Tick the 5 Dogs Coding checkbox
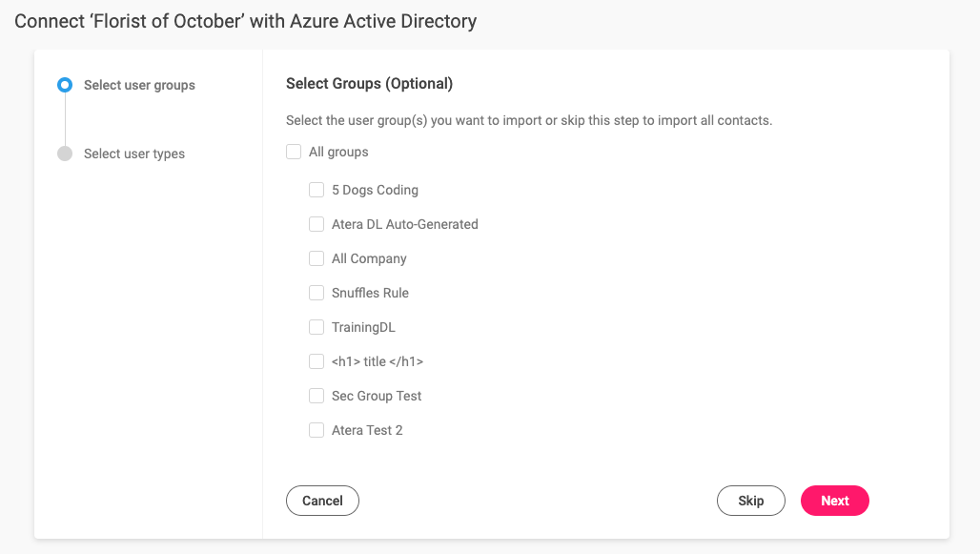980x554 pixels. (x=316, y=190)
